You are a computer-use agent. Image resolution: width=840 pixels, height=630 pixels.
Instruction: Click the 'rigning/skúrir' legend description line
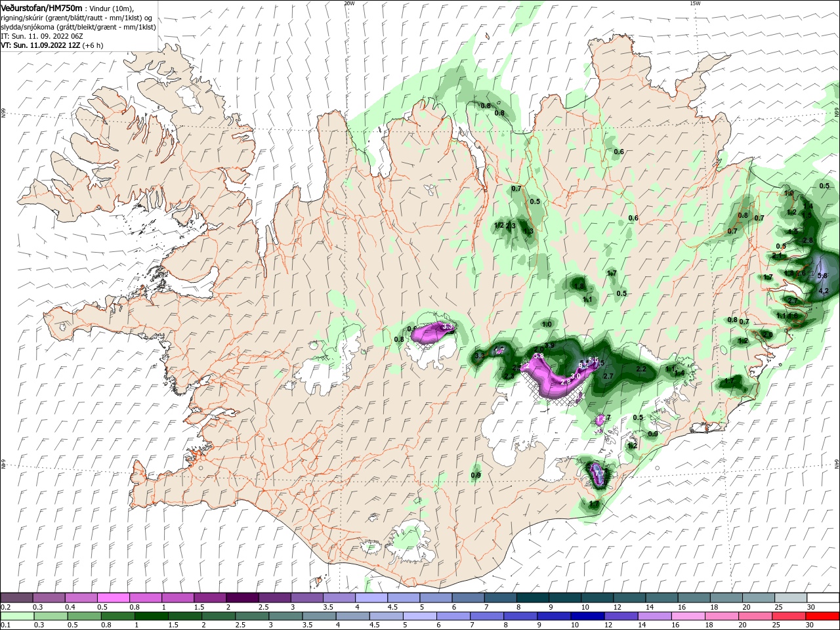pos(76,18)
